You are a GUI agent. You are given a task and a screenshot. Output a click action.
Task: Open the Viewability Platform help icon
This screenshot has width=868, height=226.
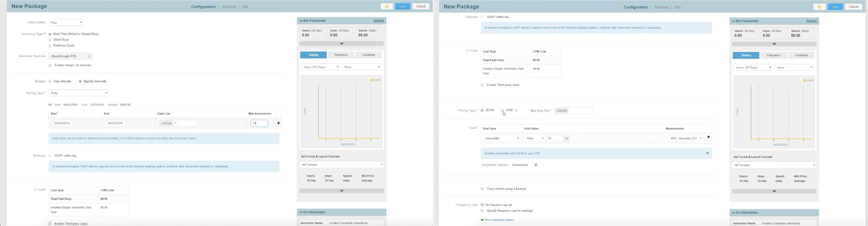(536, 165)
